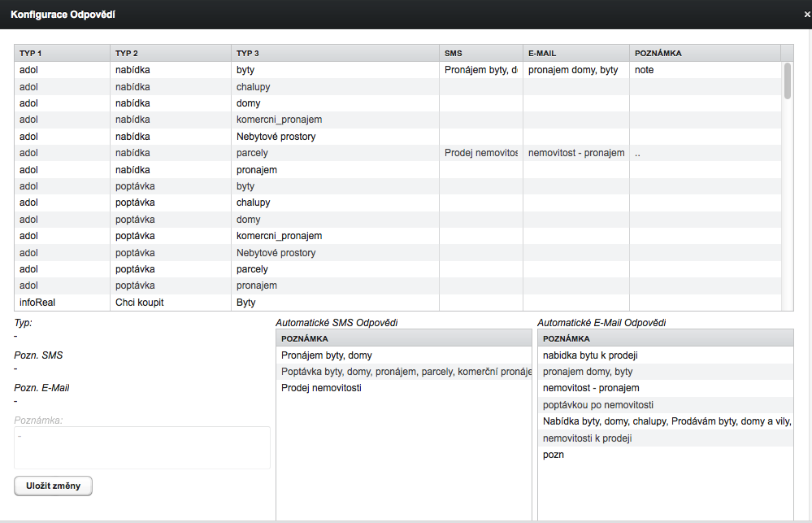Select adol poptávka pronajem row
Viewport: 812px width, 523px height.
click(x=397, y=285)
